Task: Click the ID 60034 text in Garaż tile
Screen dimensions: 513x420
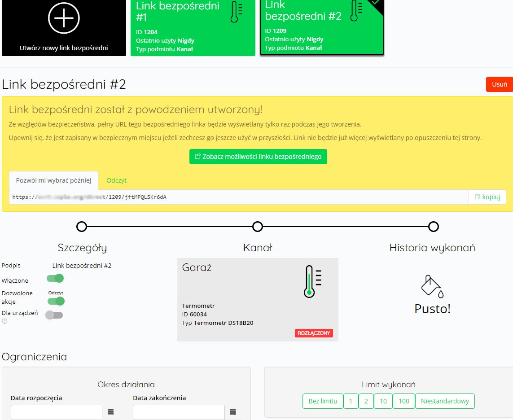Action: pos(194,315)
